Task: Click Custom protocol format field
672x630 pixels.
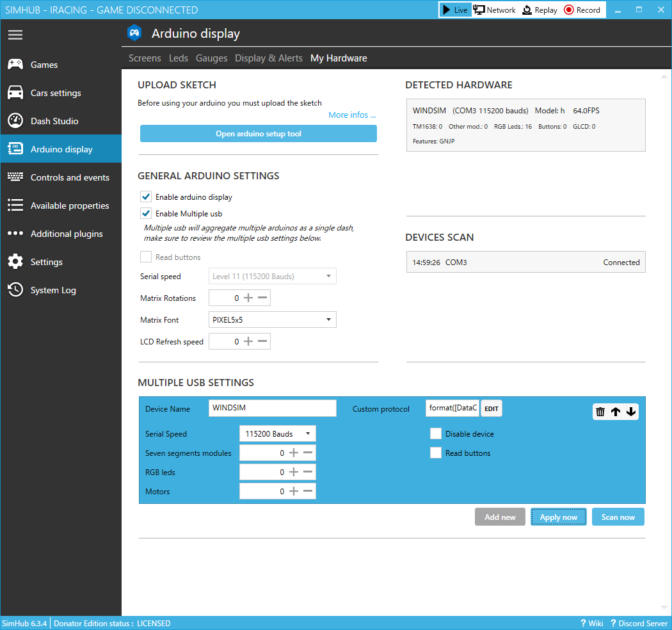Action: click(452, 408)
